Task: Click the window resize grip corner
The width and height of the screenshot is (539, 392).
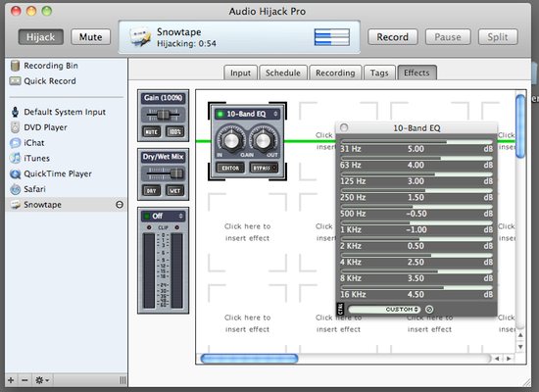Action: click(x=526, y=382)
